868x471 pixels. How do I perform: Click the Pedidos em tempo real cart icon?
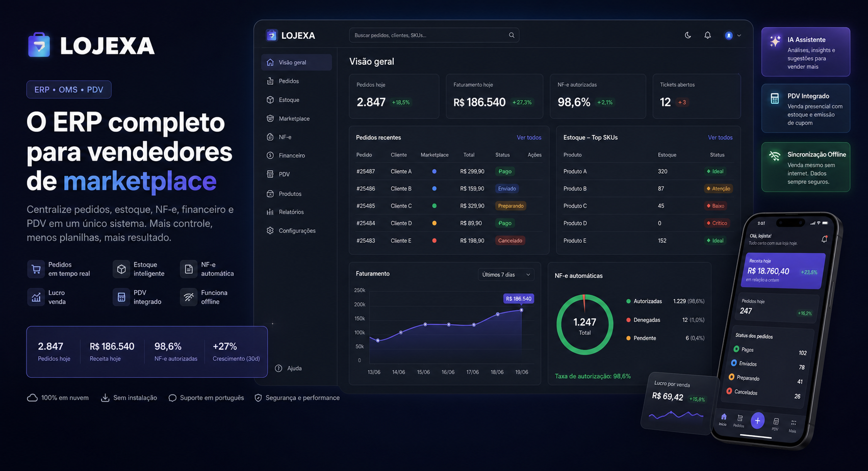click(36, 269)
